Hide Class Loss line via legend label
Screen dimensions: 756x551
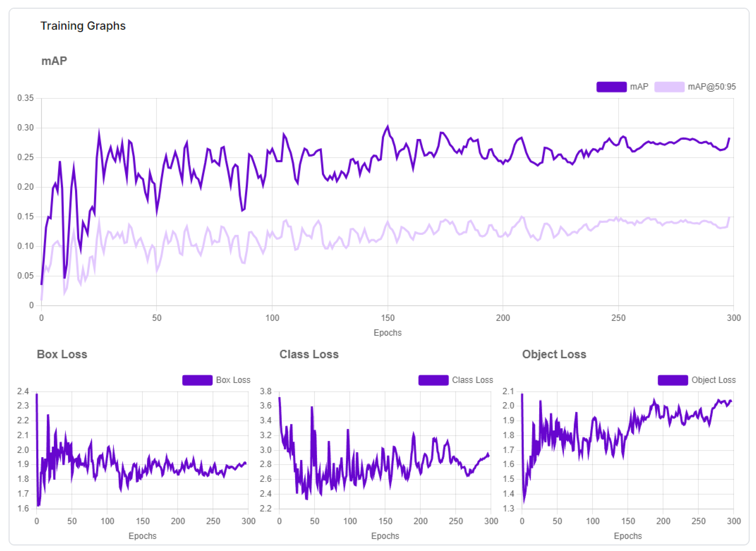pos(472,380)
